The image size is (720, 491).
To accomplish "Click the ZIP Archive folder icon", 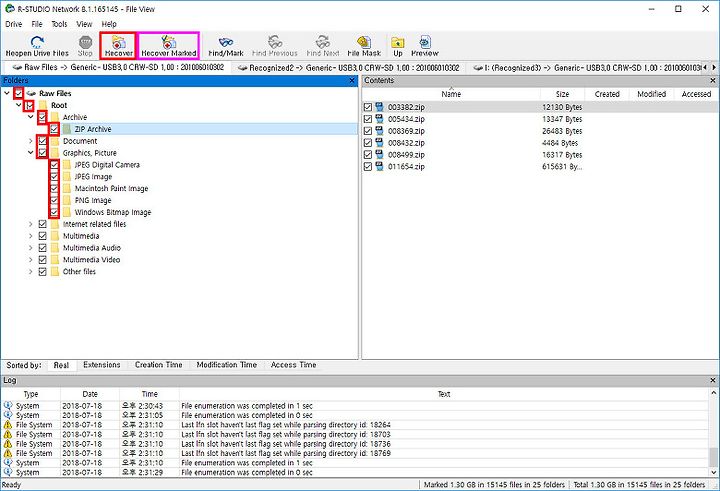I will click(67, 129).
